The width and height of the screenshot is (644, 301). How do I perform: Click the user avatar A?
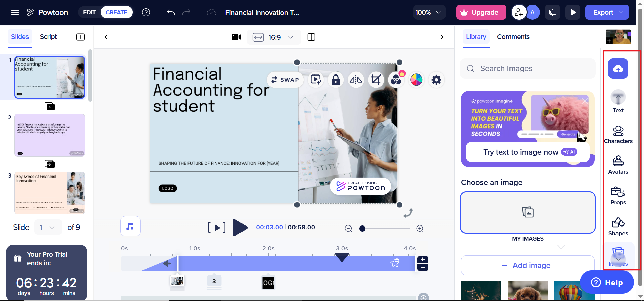532,12
